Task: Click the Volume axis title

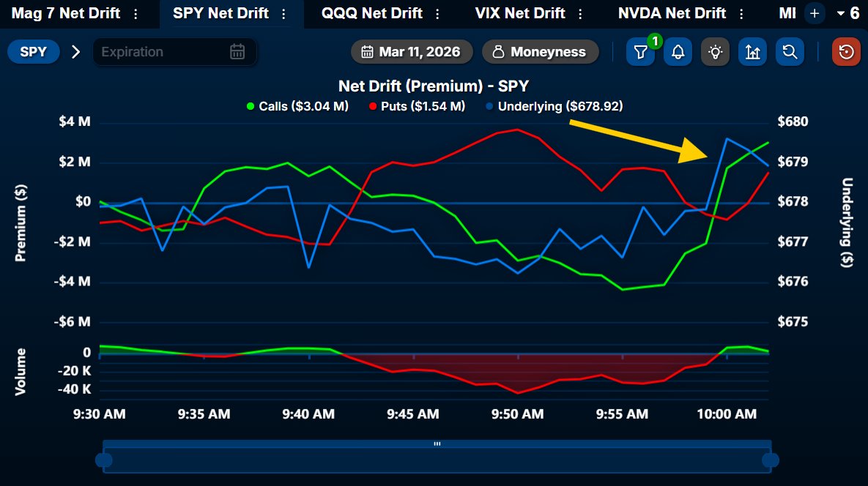Action: pos(21,372)
